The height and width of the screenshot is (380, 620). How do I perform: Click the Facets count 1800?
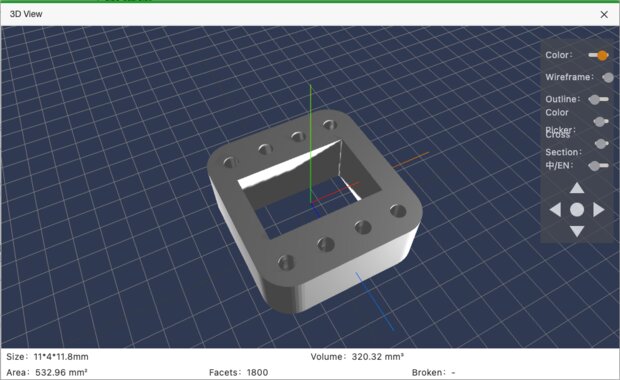[x=257, y=372]
